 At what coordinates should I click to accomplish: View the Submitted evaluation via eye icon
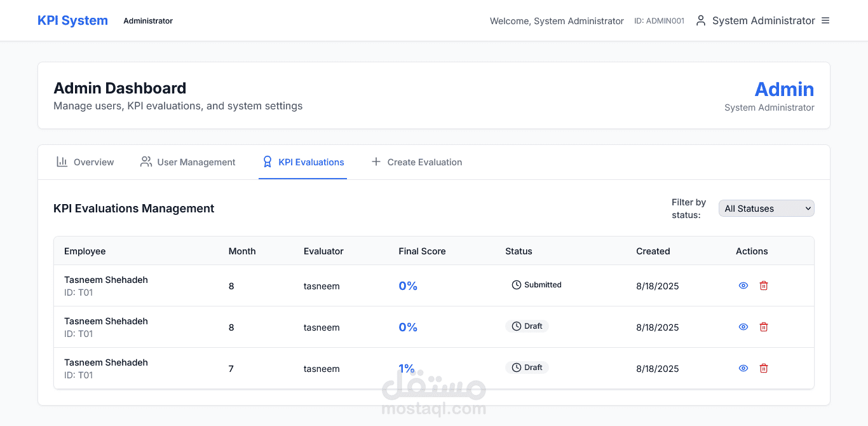click(x=743, y=285)
